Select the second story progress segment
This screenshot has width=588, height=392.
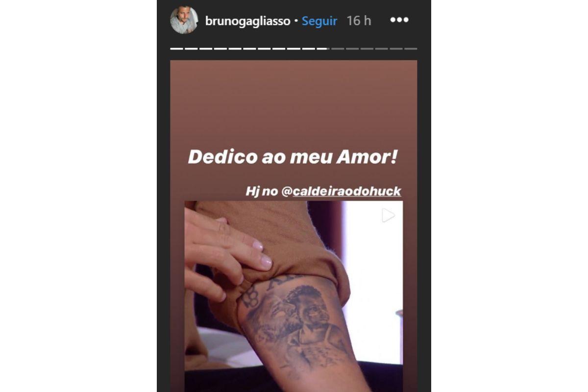191,49
